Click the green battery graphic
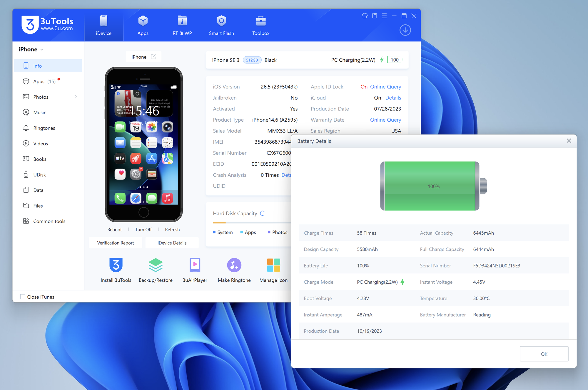Viewport: 588px width, 390px height. coord(434,186)
